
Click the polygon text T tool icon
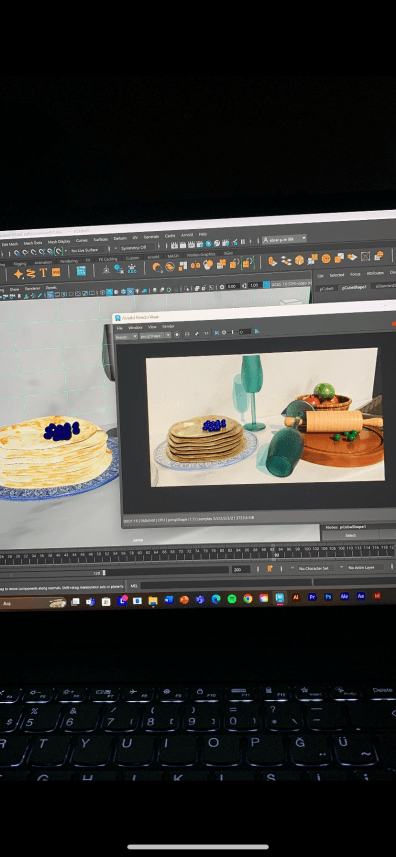tap(43, 272)
